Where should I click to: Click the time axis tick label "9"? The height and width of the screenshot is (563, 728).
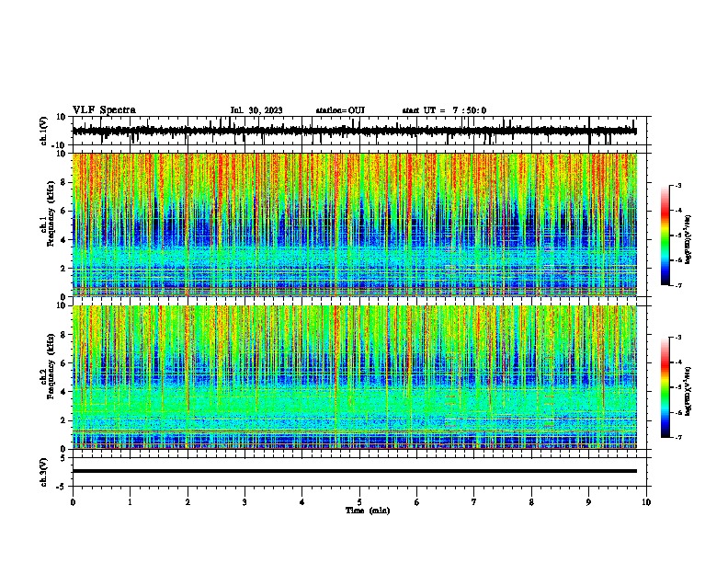point(588,502)
